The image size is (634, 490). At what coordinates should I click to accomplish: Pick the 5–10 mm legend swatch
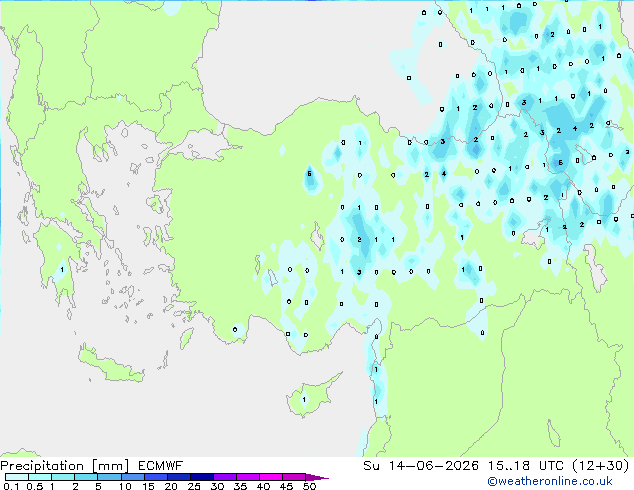coord(109,477)
